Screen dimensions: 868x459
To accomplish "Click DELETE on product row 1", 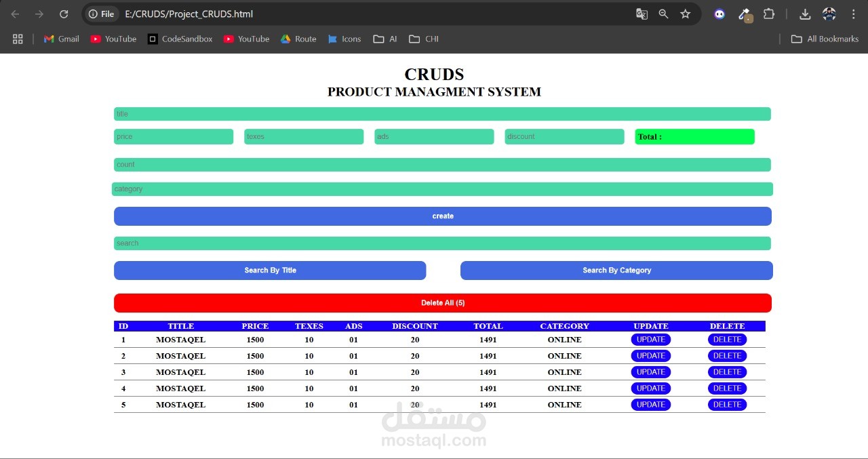I will pos(726,339).
